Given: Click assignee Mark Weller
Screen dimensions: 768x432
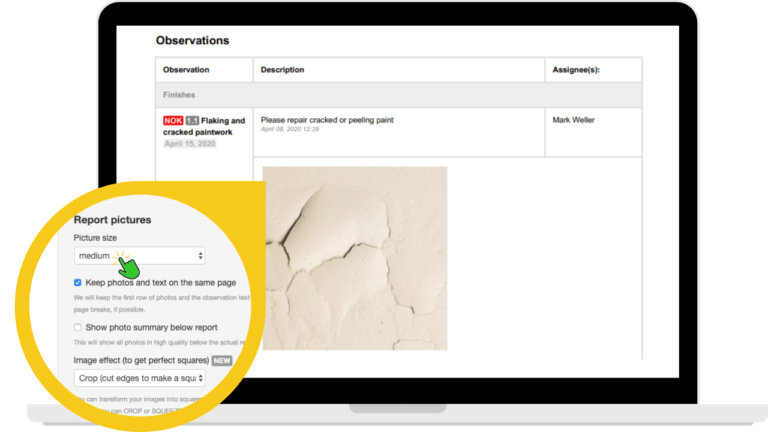Looking at the screenshot, I should pyautogui.click(x=574, y=120).
